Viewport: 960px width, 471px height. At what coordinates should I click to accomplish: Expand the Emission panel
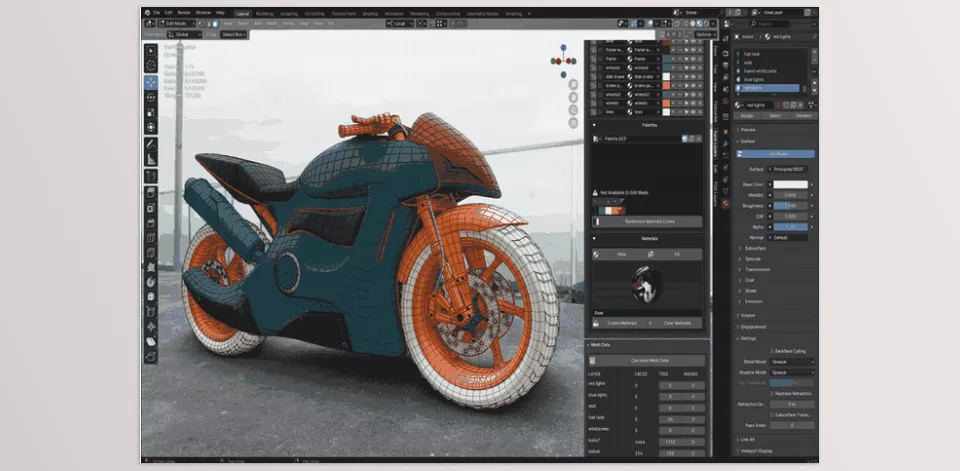(753, 301)
